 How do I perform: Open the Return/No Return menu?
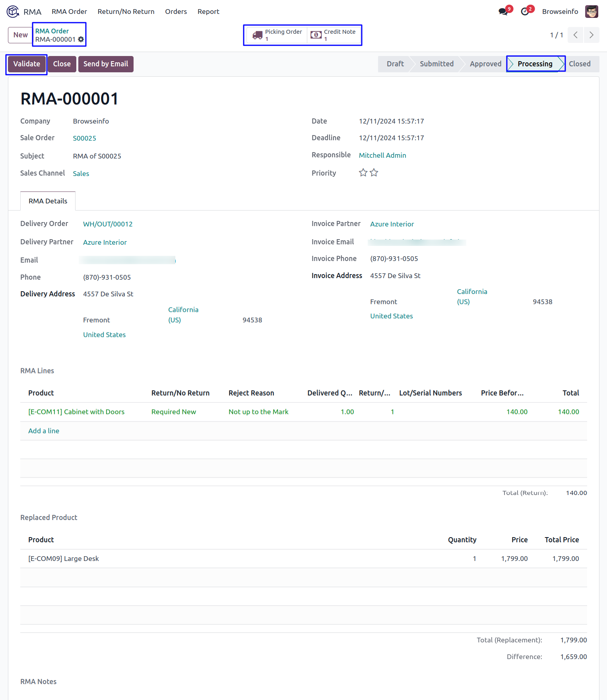click(x=126, y=12)
